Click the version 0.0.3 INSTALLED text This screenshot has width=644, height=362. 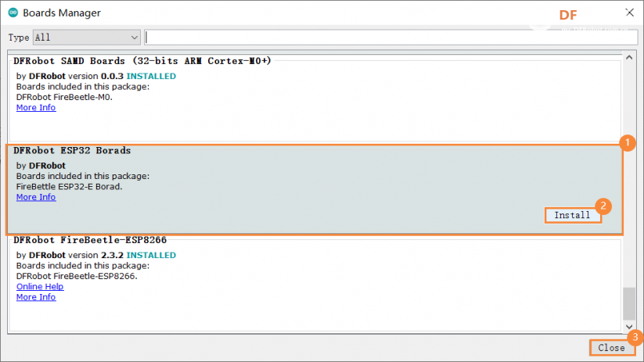coord(121,77)
